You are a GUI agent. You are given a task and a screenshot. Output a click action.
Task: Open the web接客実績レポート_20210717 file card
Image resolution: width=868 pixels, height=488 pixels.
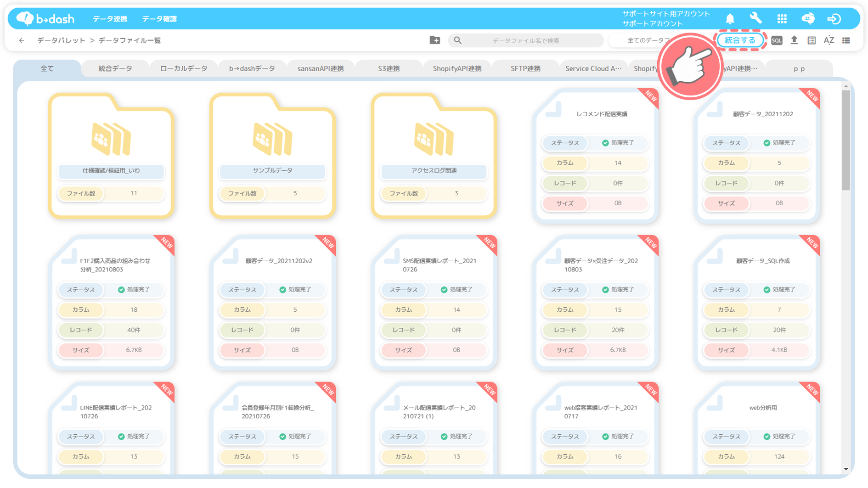point(596,428)
